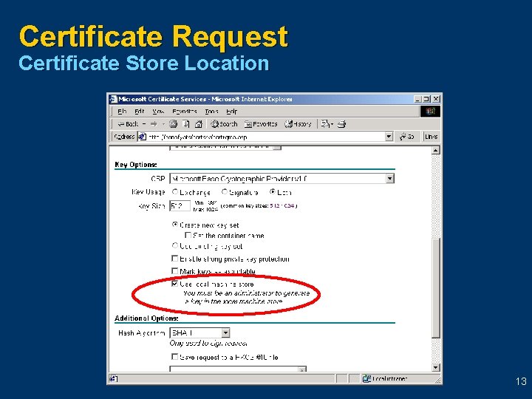Click the Links toolbar label
The image size is (532, 399).
[x=431, y=137]
